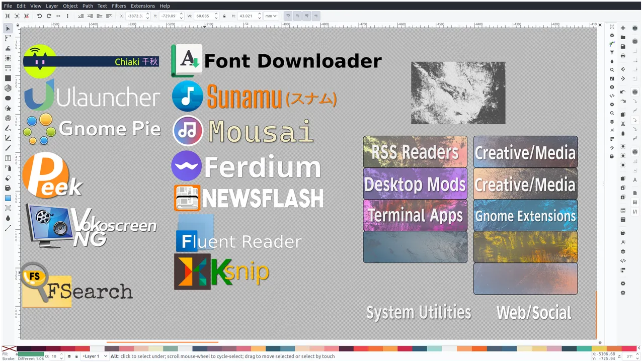
Task: Select the Eraser tool
Action: [x=8, y=178]
